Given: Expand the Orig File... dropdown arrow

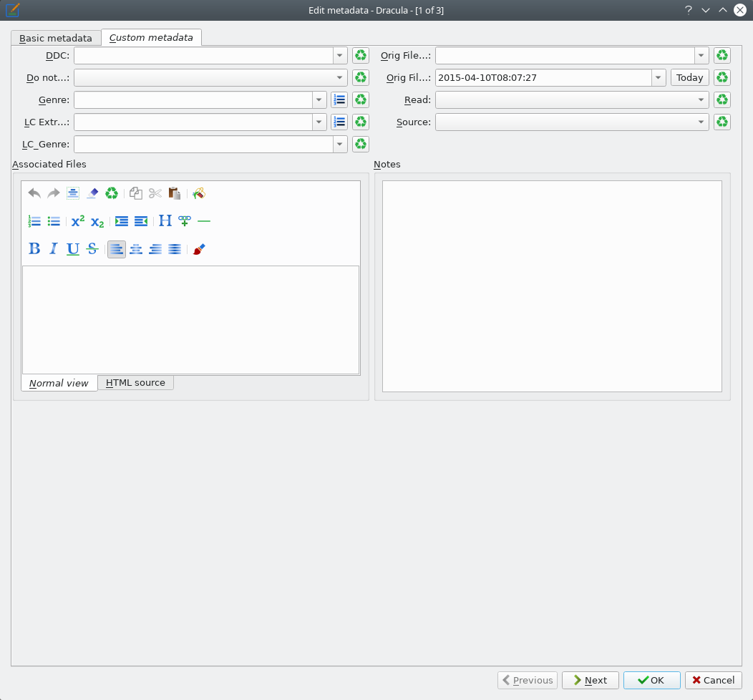Looking at the screenshot, I should tap(701, 55).
